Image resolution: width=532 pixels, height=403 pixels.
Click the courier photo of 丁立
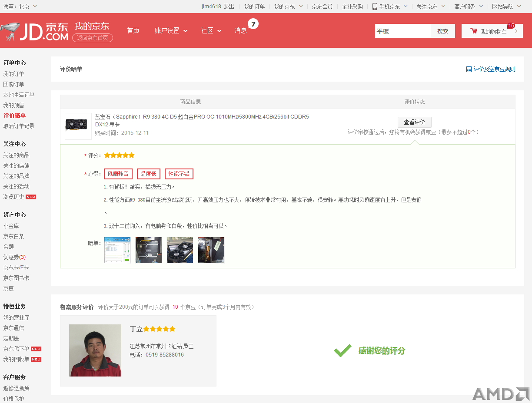[95, 350]
